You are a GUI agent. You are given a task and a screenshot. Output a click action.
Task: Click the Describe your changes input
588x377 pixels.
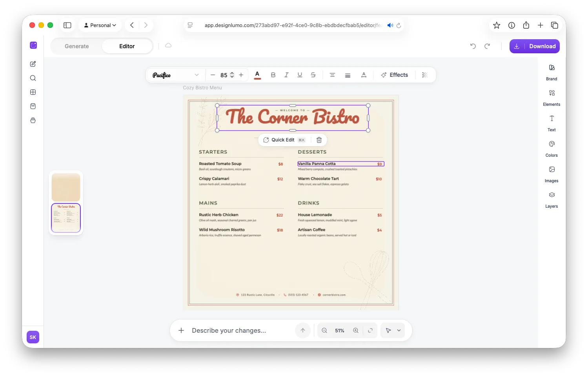[x=239, y=330]
